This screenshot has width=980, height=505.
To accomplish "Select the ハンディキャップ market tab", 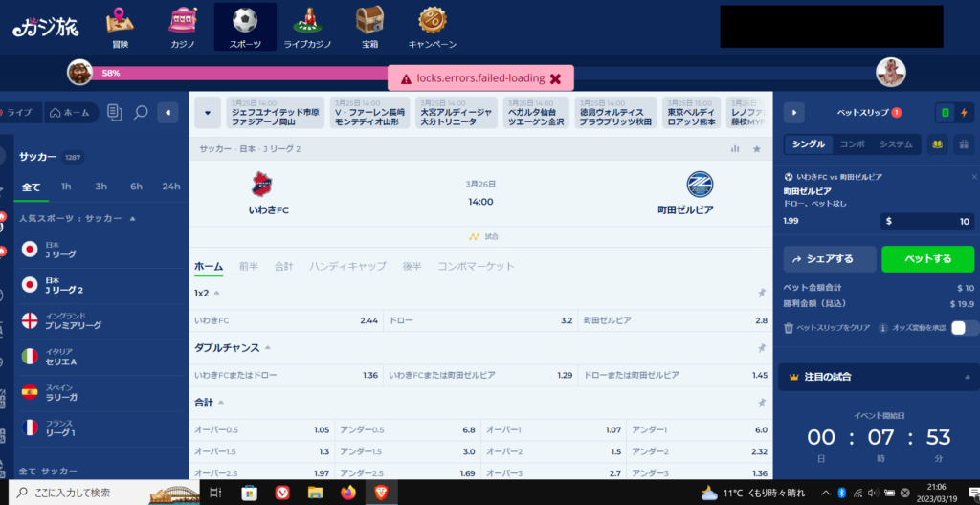I will (347, 266).
